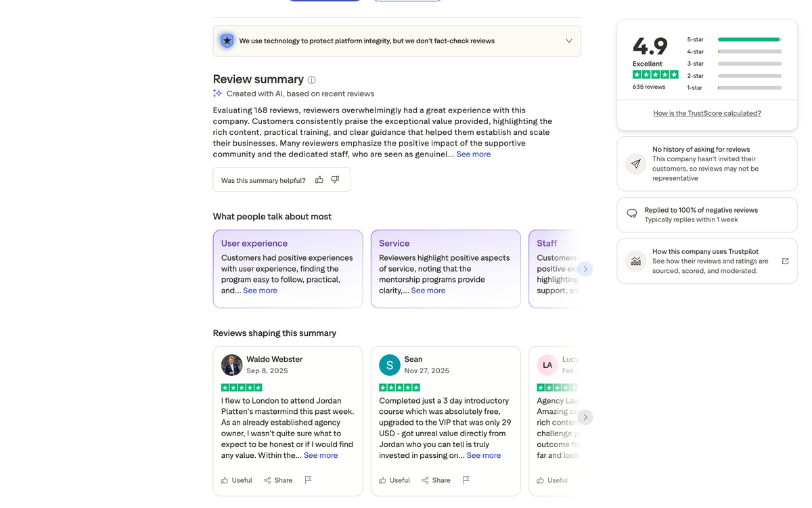See more in Service card
This screenshot has height=508, width=812.
pos(428,290)
